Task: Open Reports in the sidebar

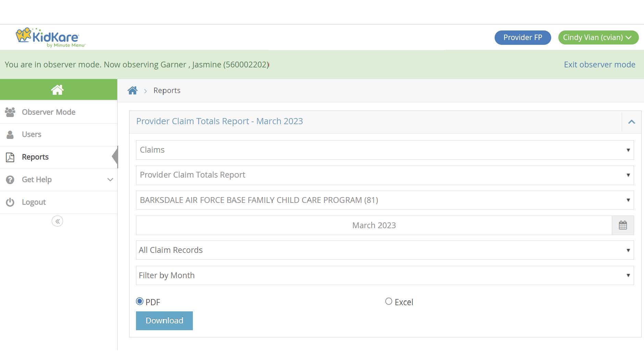Action: click(59, 157)
